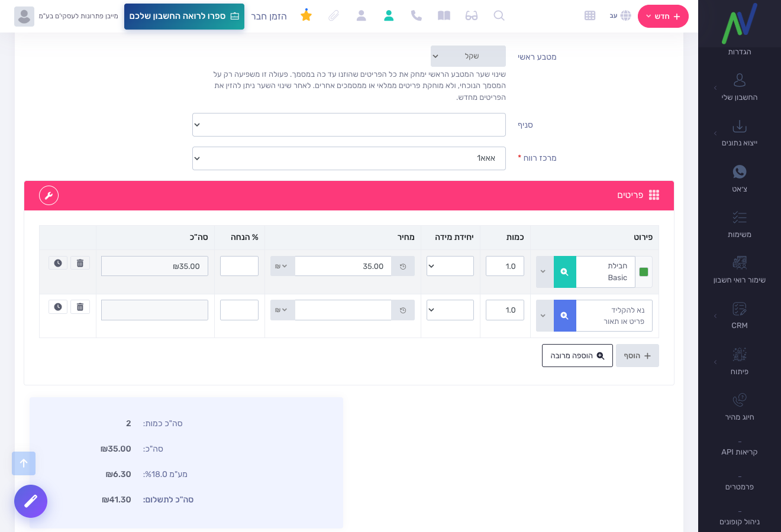The image size is (781, 532).
Task: Open currency ₪ dropdown on empty row
Action: point(282,310)
